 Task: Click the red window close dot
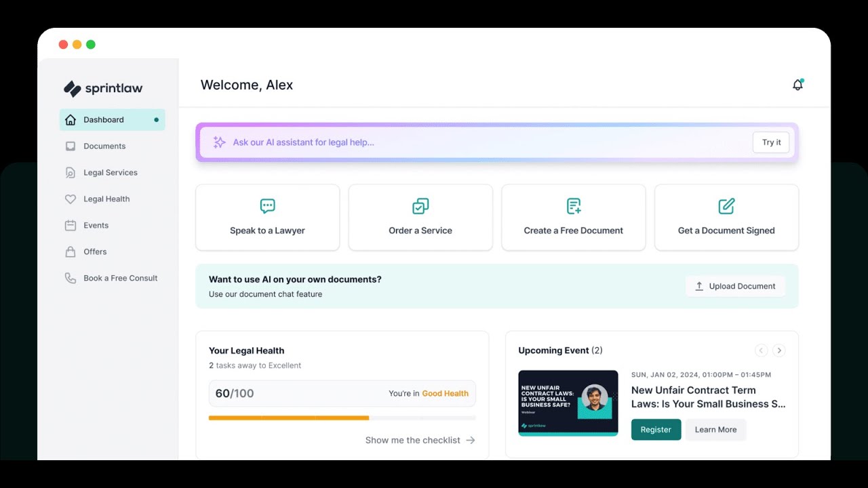coord(63,45)
